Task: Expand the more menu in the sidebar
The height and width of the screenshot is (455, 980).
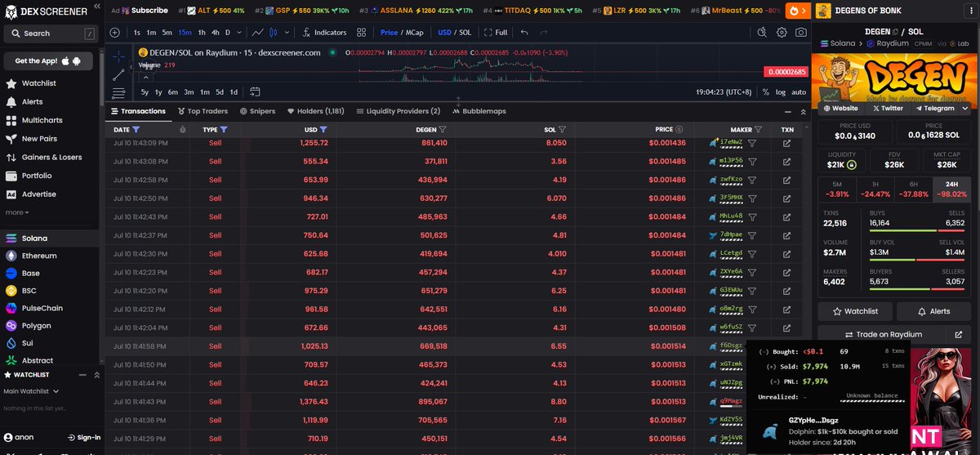Action: [x=17, y=212]
